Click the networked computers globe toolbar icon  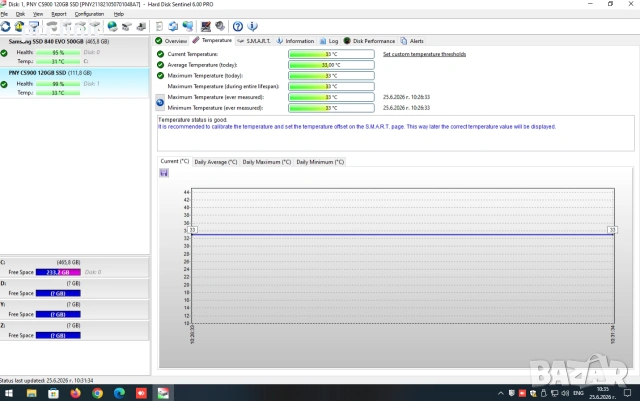[x=188, y=27]
